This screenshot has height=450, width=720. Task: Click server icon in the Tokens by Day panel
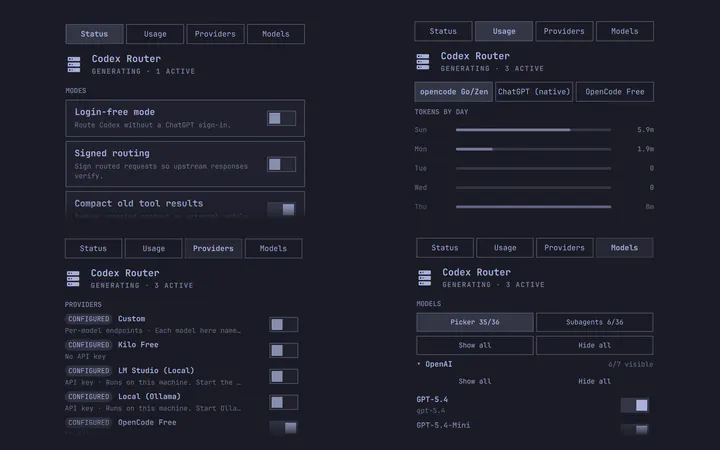[422, 62]
